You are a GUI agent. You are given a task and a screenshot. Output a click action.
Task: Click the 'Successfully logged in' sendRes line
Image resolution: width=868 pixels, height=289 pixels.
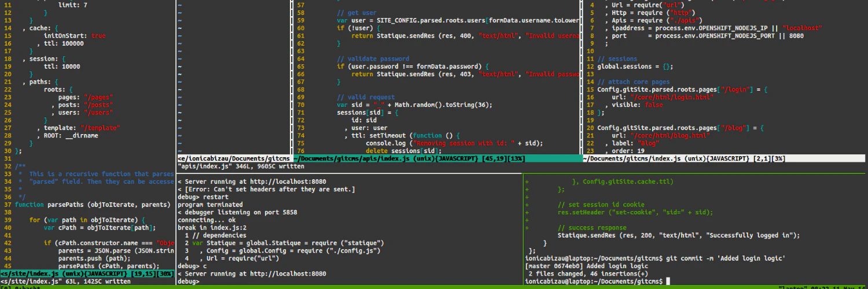tap(679, 236)
